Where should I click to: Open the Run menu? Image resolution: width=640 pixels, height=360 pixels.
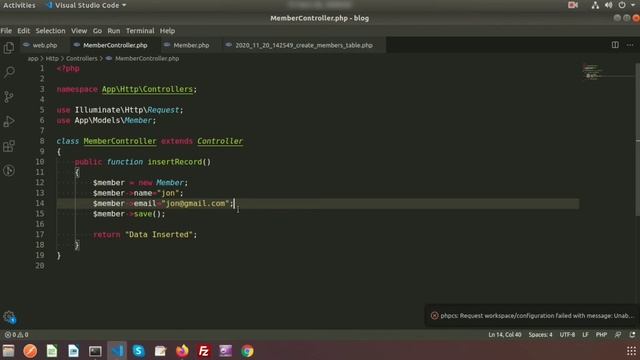[x=113, y=31]
